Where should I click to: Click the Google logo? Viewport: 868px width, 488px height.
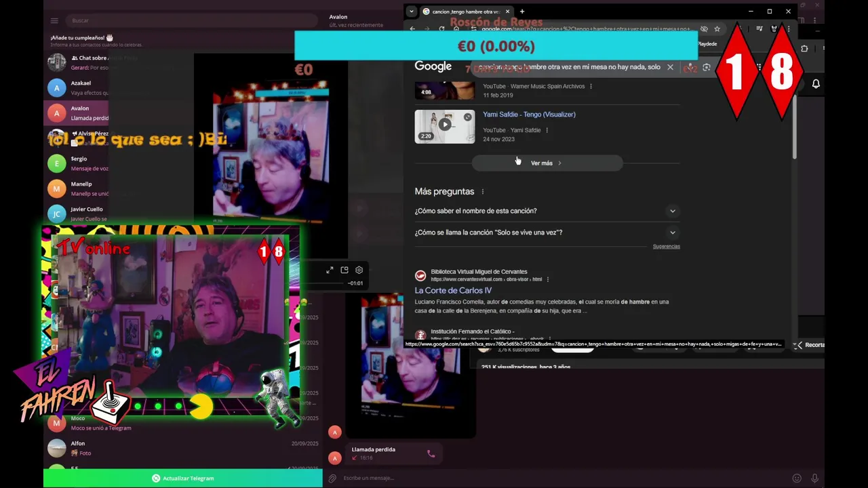433,66
